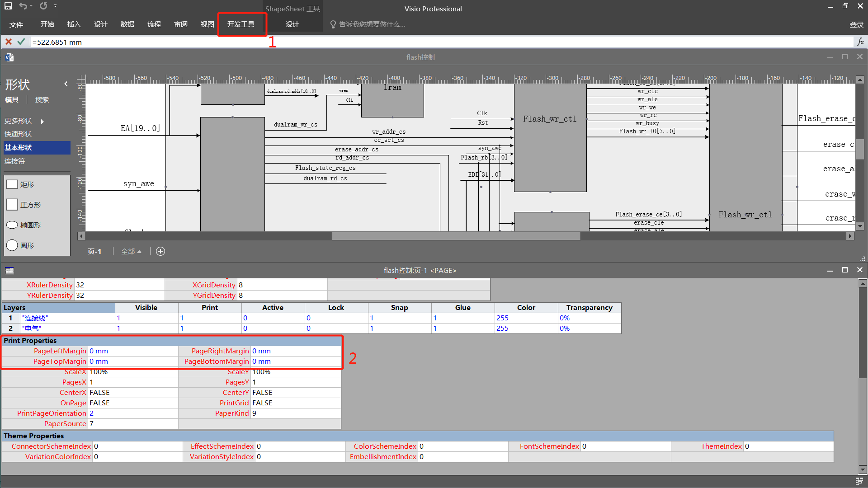Click the fx insert function icon
868x488 pixels.
(x=860, y=42)
